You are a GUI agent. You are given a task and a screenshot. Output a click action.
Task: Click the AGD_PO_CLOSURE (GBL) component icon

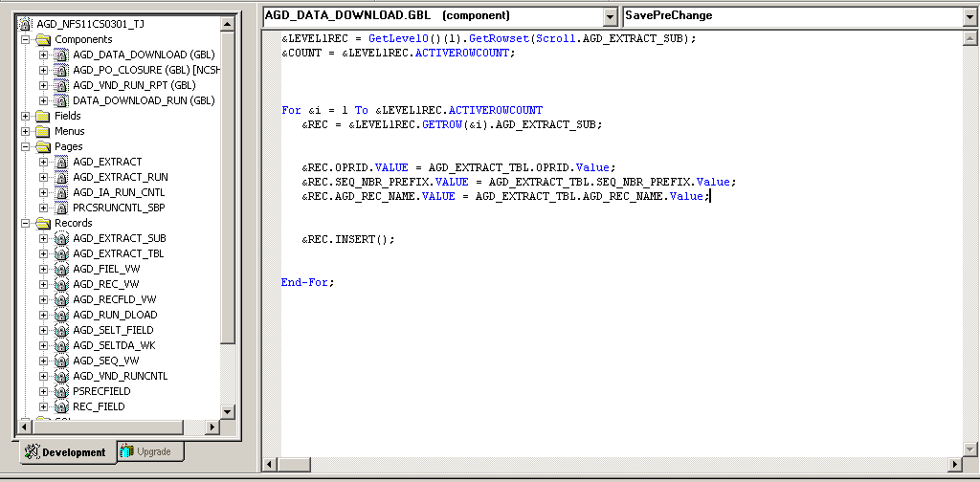coord(60,70)
